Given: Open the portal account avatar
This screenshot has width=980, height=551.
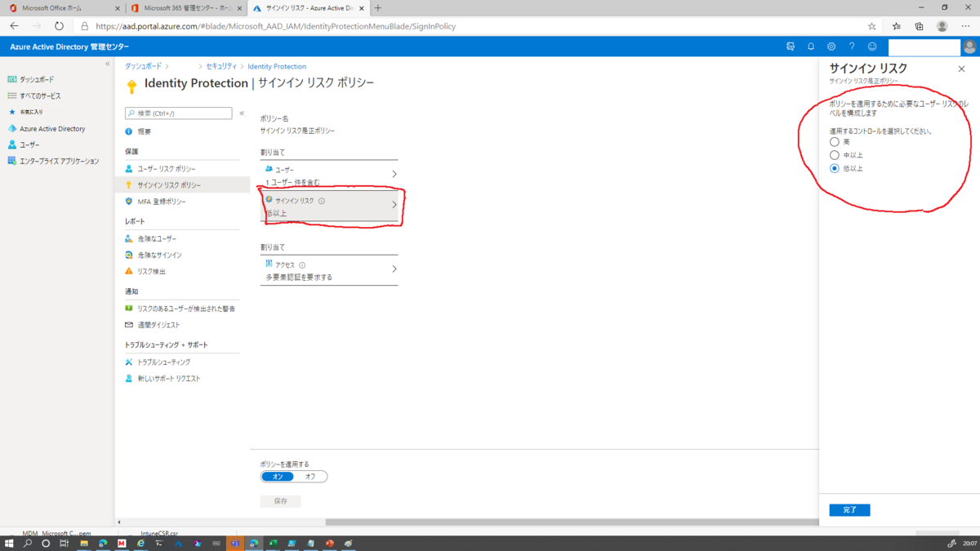Looking at the screenshot, I should click(x=970, y=47).
